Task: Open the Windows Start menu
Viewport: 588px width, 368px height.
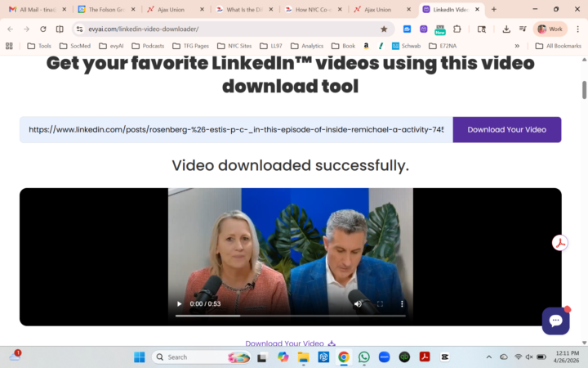Action: [140, 357]
